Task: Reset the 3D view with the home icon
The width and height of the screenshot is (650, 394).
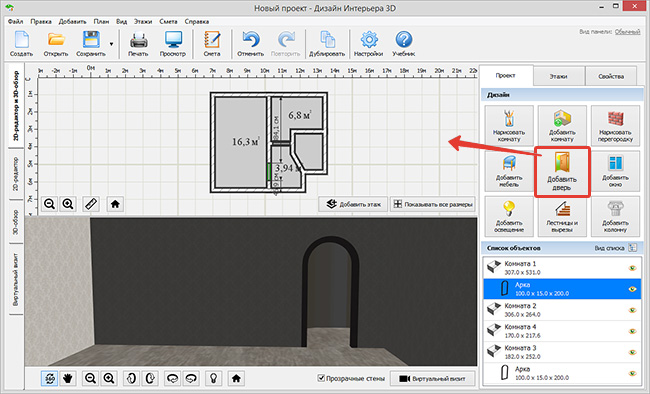Action: coord(236,378)
